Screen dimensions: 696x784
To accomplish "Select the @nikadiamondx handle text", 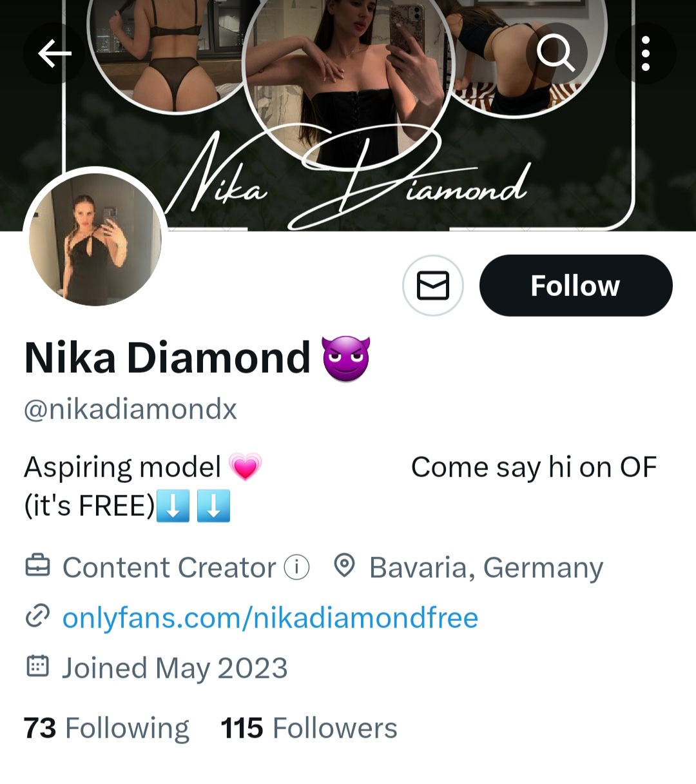I will click(x=130, y=409).
